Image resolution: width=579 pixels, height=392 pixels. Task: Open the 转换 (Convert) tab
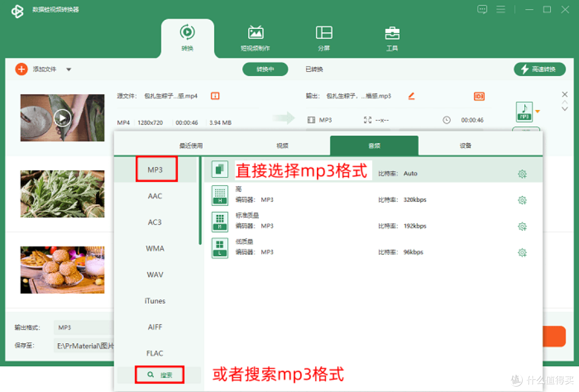188,38
